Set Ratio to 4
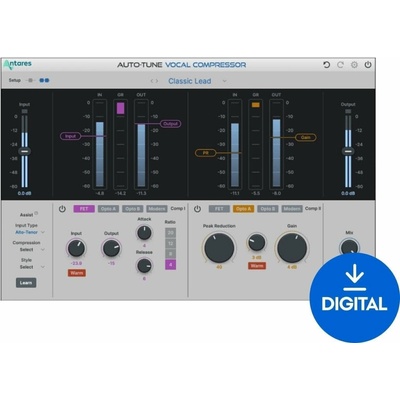Viewport: 400px width, 400px height. point(171,265)
